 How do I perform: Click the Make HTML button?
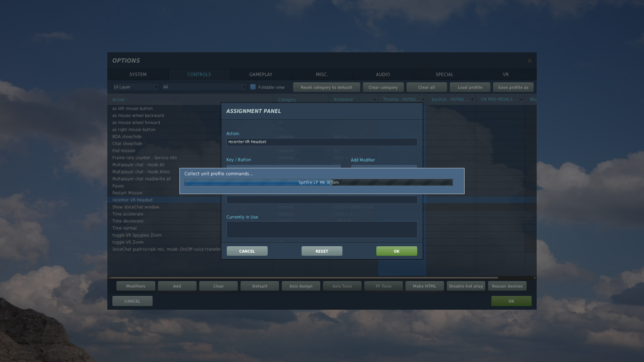coord(425,286)
